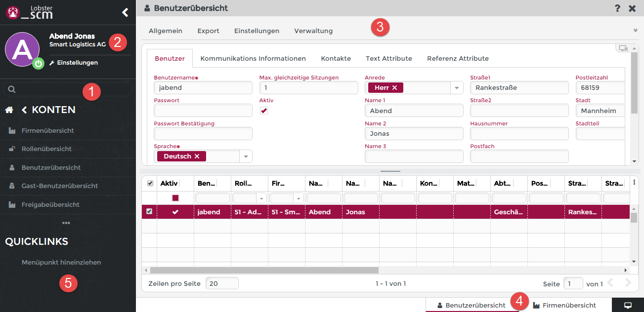Click the green power button on avatar
This screenshot has width=644, height=312.
point(39,63)
